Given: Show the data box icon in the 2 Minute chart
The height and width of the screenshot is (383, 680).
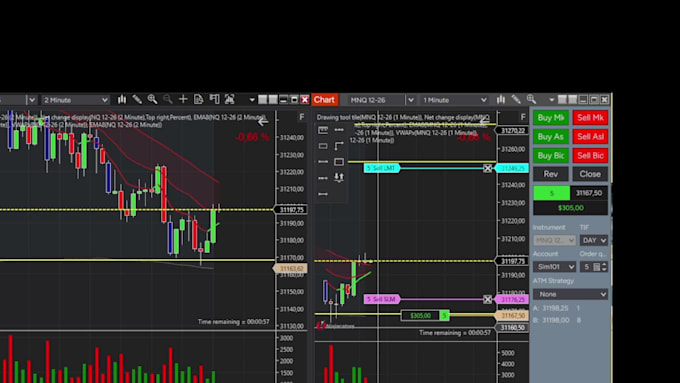Looking at the screenshot, I should pyautogui.click(x=199, y=100).
